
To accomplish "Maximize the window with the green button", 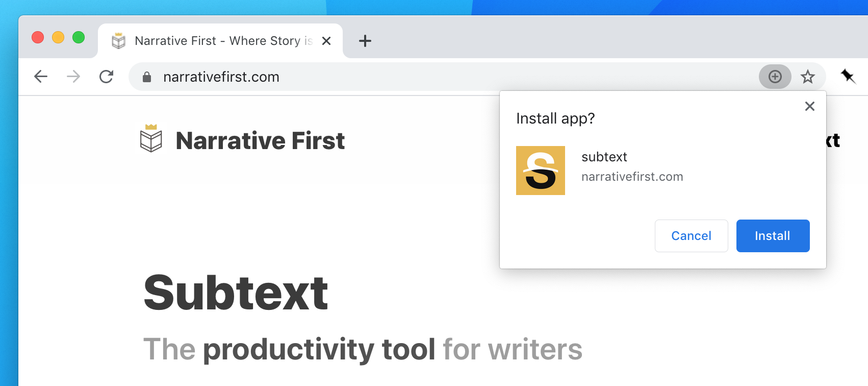I will pyautogui.click(x=79, y=37).
